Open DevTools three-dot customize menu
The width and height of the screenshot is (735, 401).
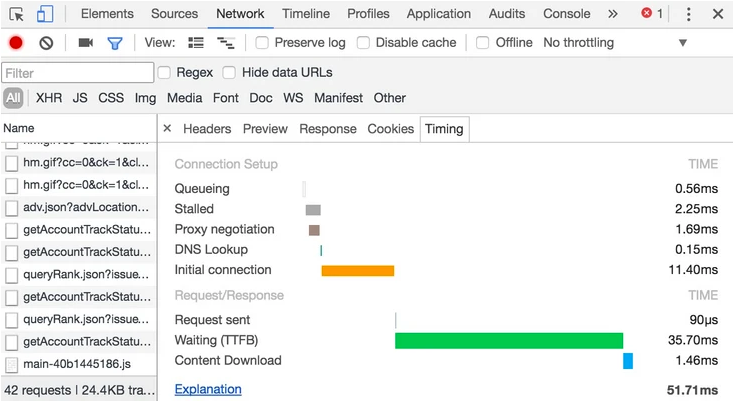[x=688, y=14]
